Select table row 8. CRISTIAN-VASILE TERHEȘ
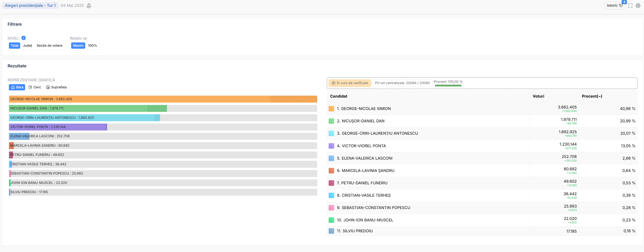644x252 pixels. 482,195
